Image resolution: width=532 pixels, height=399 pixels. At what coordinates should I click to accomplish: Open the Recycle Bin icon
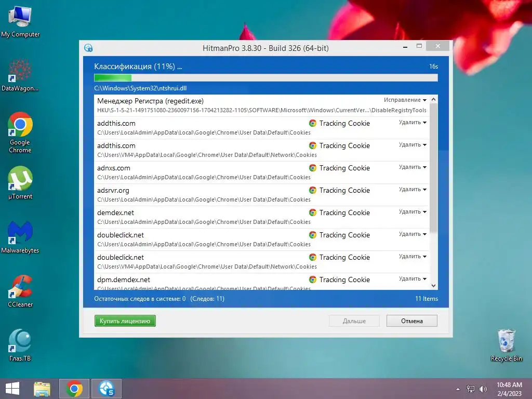pos(506,345)
